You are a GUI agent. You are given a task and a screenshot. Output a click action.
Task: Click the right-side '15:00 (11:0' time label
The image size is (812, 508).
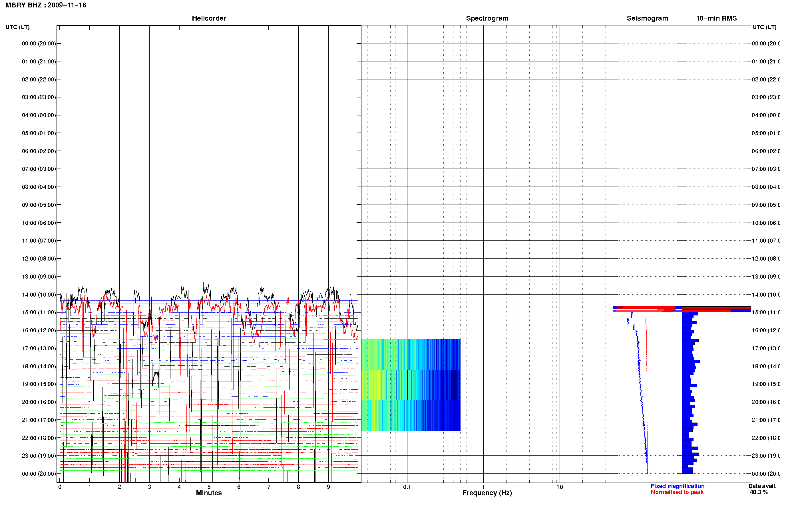point(766,313)
